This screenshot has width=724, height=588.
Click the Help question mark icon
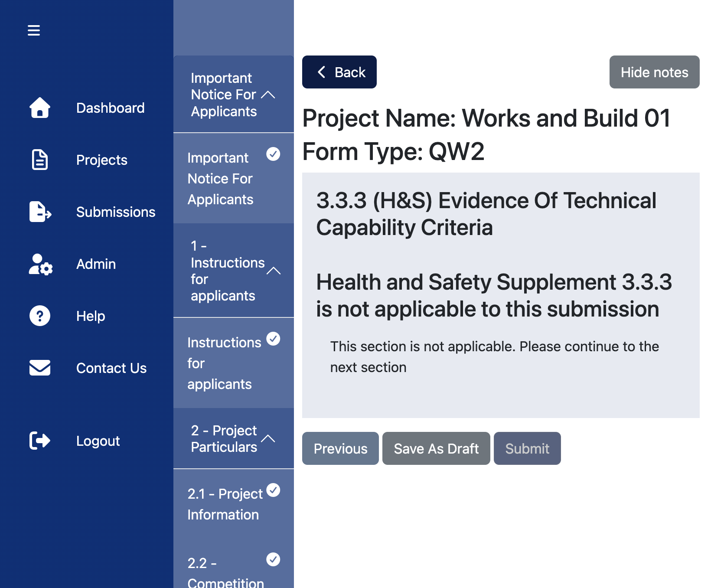click(40, 316)
